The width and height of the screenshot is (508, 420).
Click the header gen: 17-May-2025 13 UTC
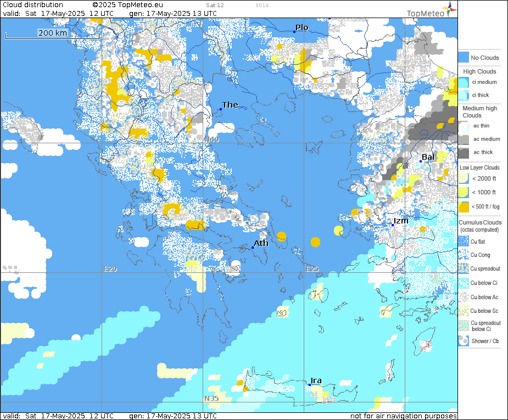173,14
